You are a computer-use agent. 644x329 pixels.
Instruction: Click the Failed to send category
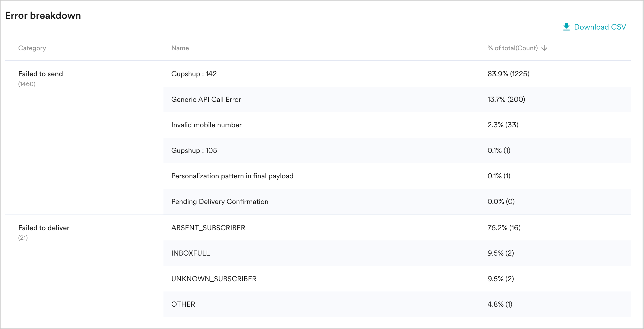(41, 74)
